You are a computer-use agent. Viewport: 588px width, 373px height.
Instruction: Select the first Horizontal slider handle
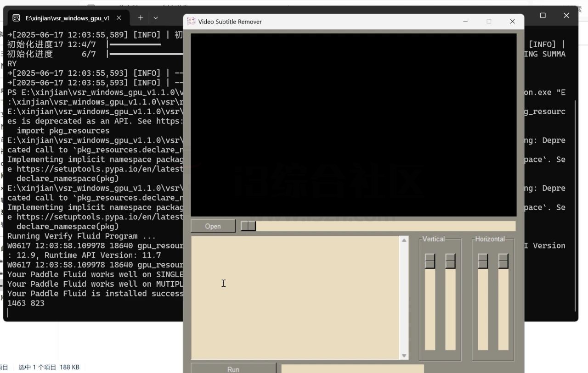[483, 261]
